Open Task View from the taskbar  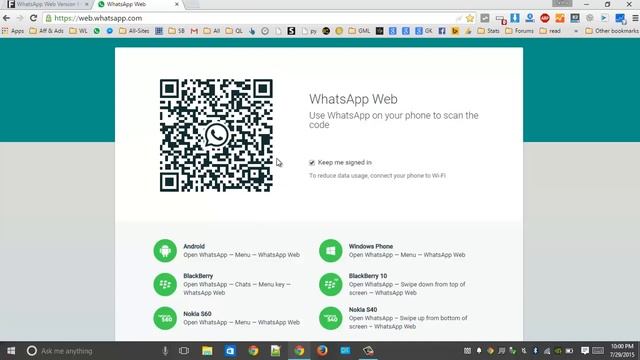coord(184,351)
